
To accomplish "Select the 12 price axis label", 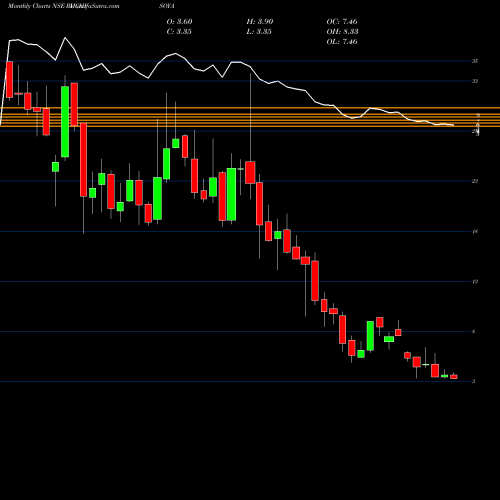I will (x=475, y=282).
